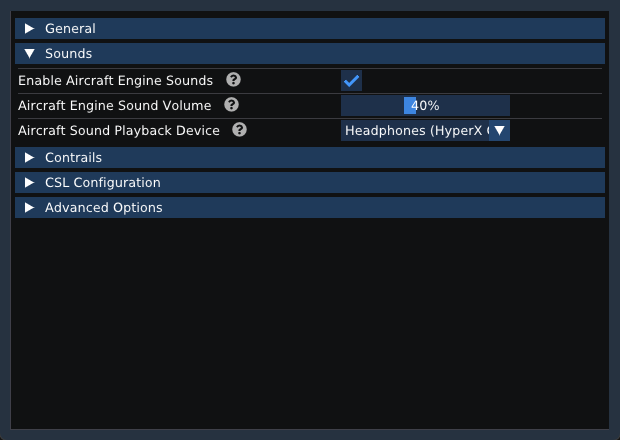The width and height of the screenshot is (620, 440).
Task: Uncheck Enable Aircraft Engine Sounds checkbox
Action: 351,81
